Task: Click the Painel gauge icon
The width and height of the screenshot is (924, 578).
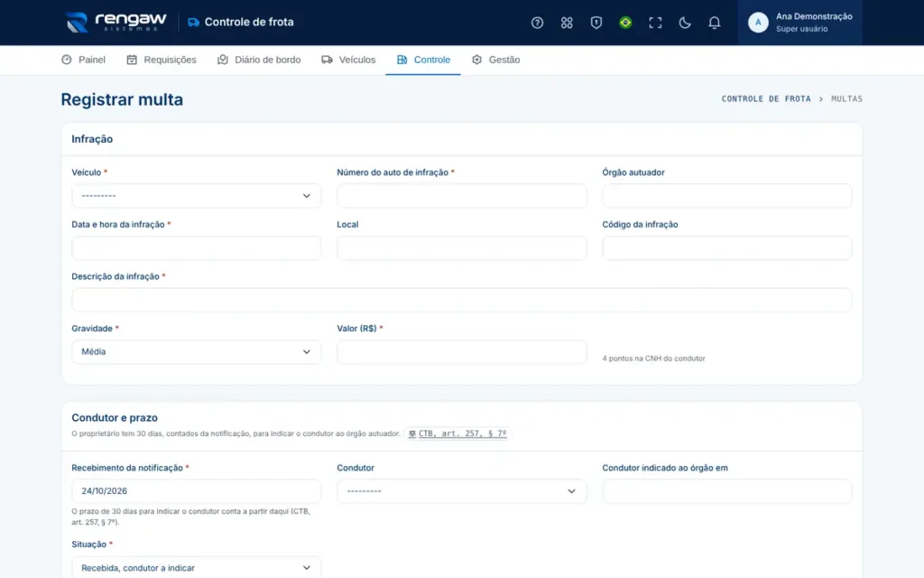Action: pyautogui.click(x=67, y=60)
